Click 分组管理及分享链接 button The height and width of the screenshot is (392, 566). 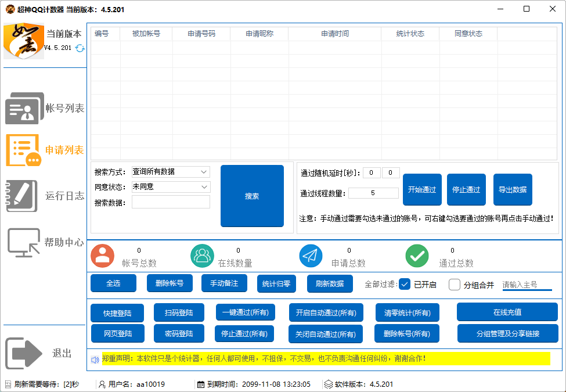tap(508, 333)
